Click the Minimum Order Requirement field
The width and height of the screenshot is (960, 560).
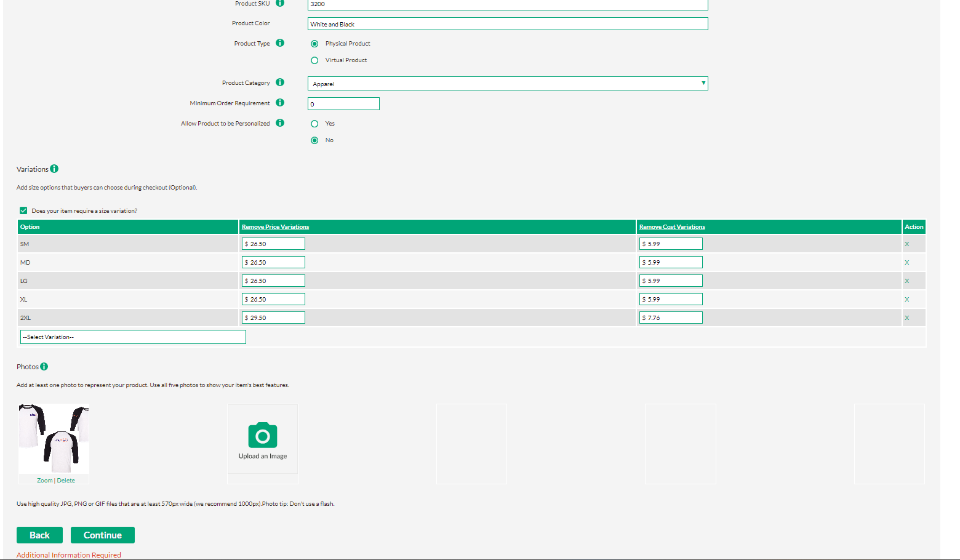point(343,104)
